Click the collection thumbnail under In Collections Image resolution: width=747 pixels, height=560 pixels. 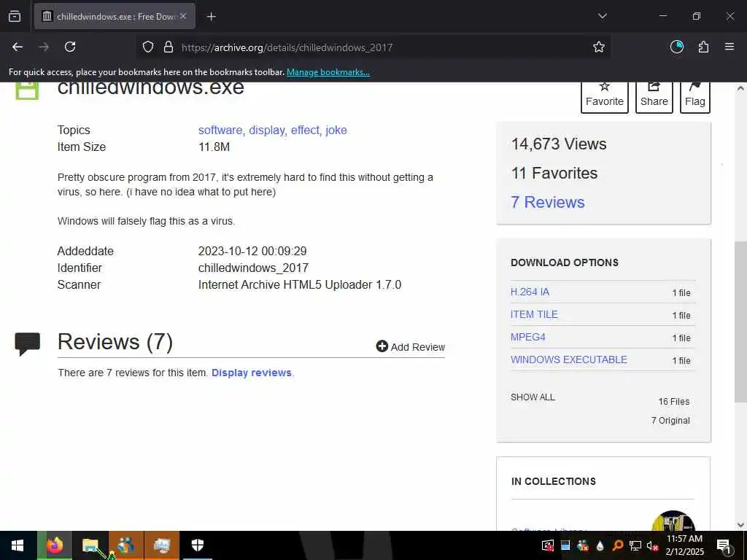[x=673, y=521]
